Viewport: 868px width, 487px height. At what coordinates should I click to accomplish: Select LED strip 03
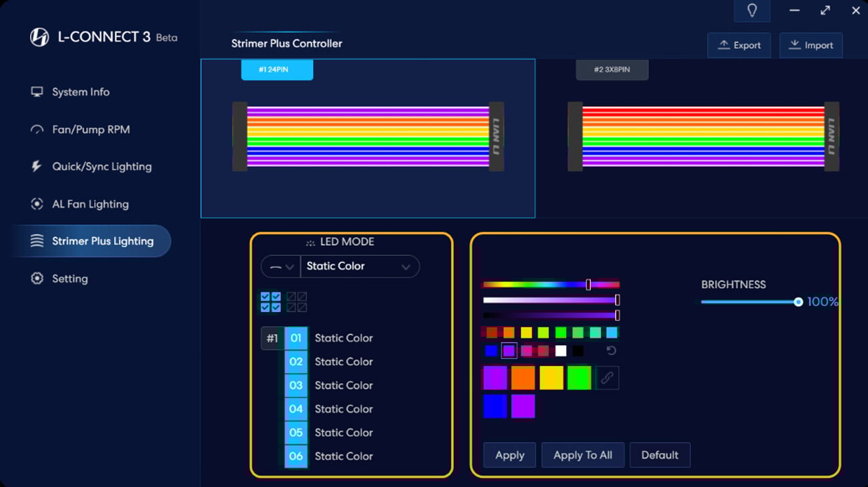[x=296, y=385]
